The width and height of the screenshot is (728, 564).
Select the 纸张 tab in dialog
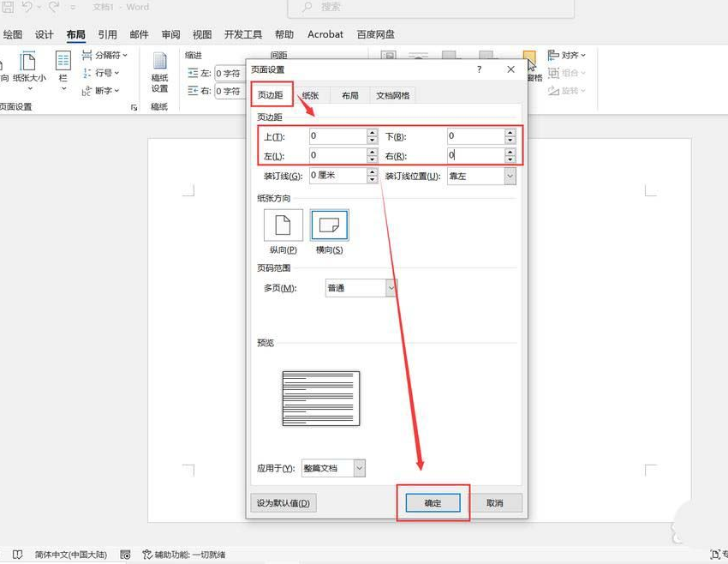coord(310,95)
